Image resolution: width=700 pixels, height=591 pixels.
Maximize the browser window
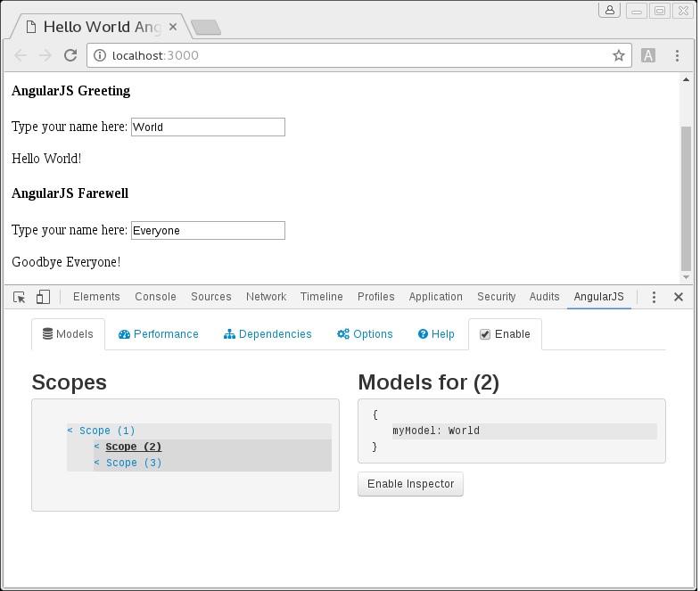click(x=660, y=11)
